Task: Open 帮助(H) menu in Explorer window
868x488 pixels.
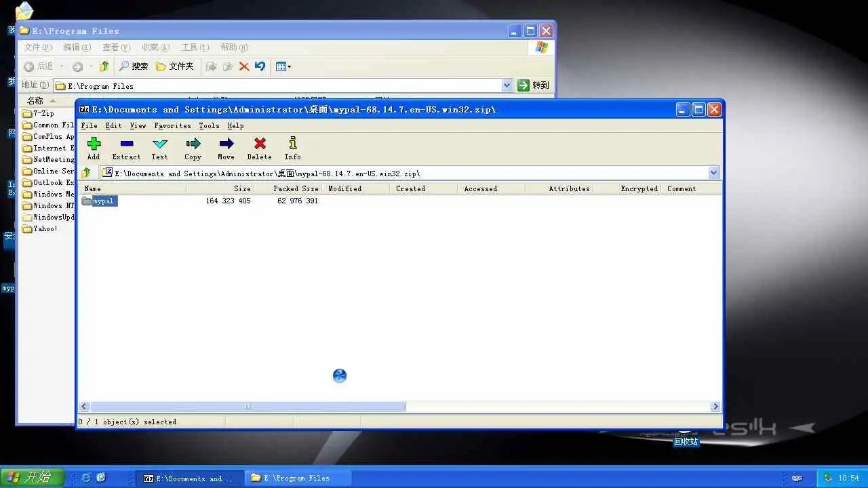Action: click(x=234, y=47)
